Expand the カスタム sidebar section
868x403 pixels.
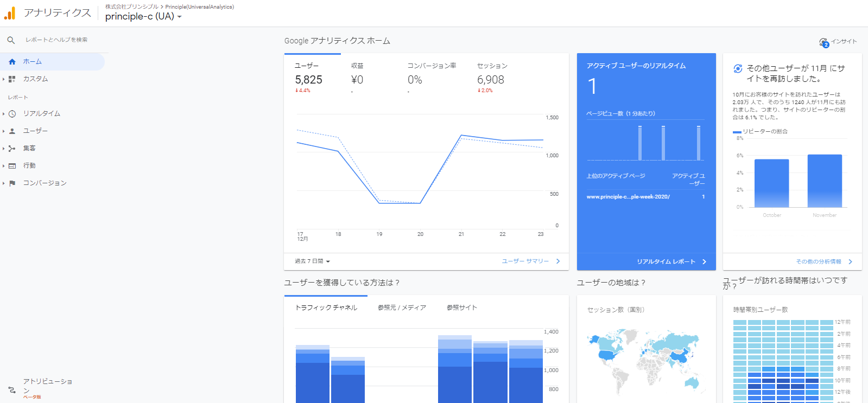[x=35, y=79]
